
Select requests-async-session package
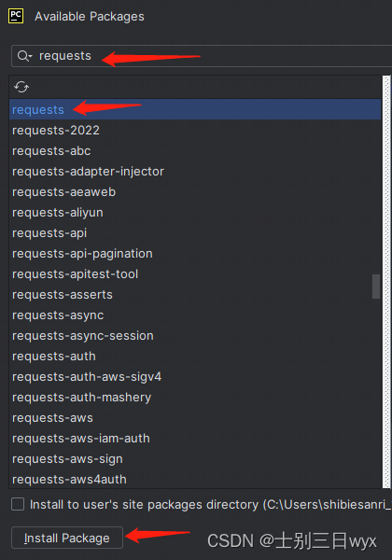195,336
